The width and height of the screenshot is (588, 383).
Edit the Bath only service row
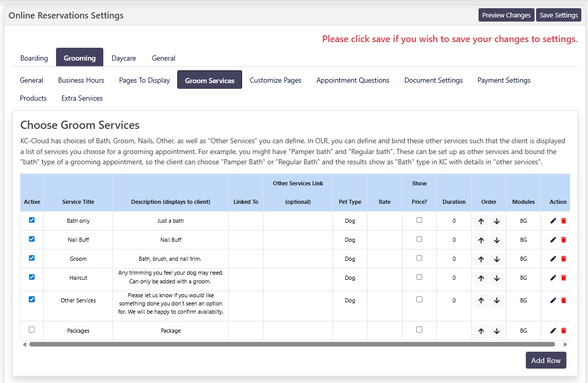click(x=553, y=221)
